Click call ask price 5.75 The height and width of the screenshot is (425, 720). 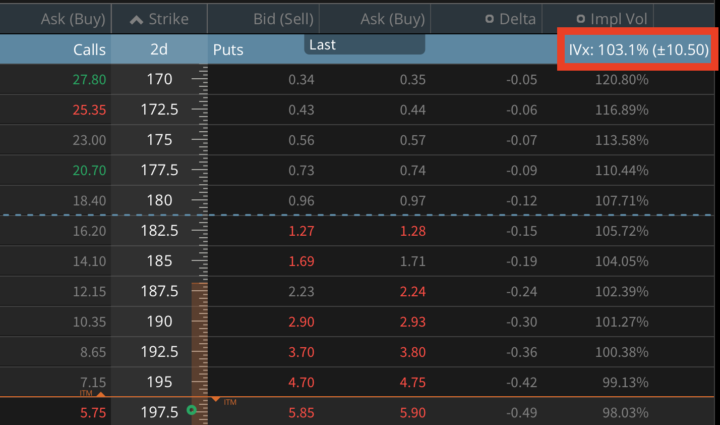93,413
